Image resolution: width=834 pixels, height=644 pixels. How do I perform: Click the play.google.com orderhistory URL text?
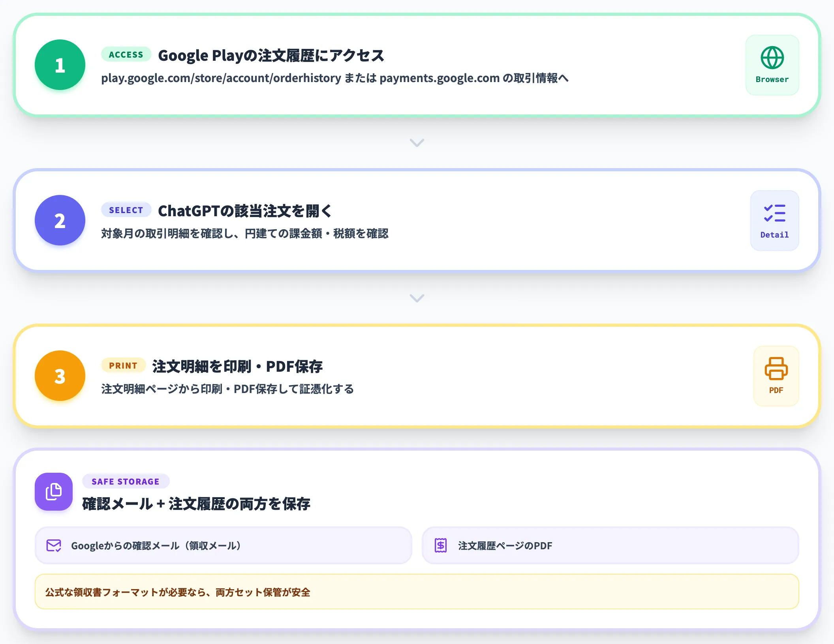click(221, 78)
